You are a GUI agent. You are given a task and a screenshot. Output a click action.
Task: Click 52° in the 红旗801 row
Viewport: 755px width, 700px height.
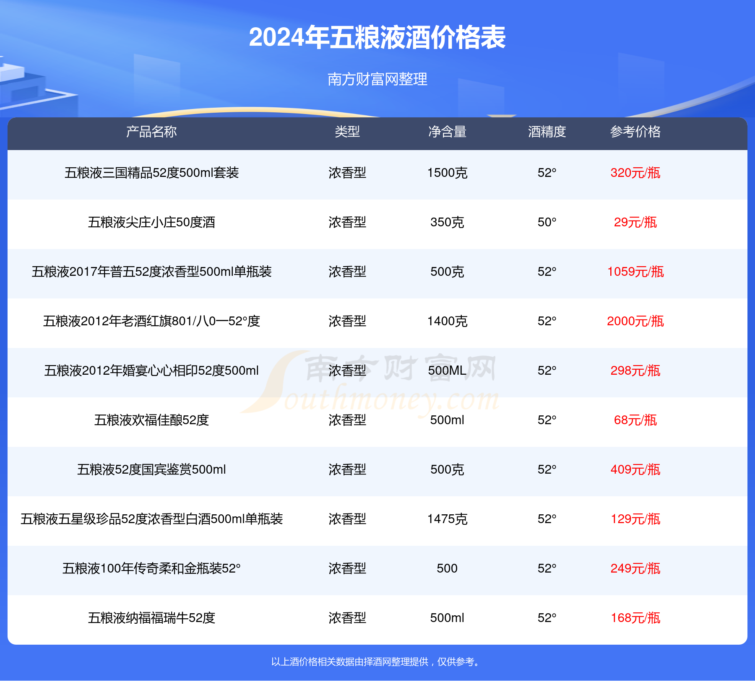tap(547, 321)
